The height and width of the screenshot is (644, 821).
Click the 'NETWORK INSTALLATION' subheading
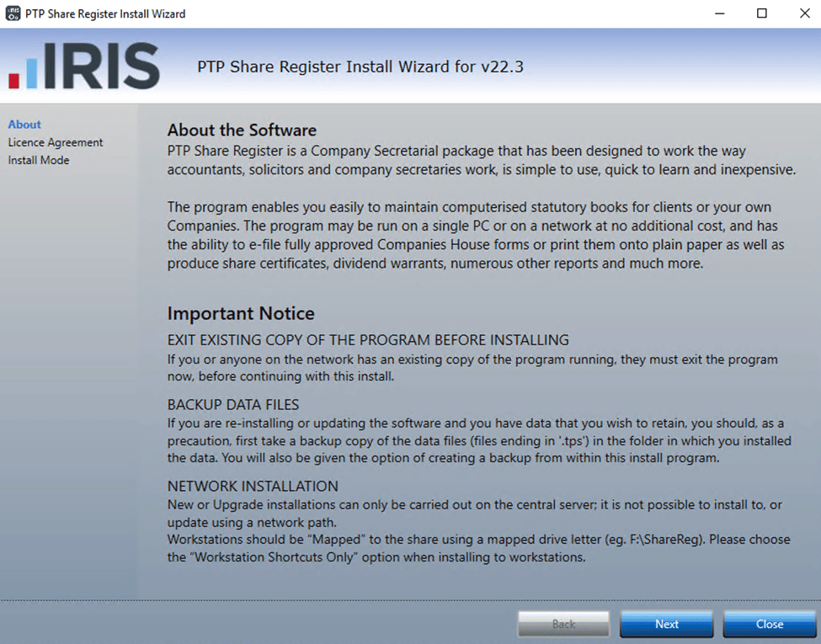click(253, 487)
